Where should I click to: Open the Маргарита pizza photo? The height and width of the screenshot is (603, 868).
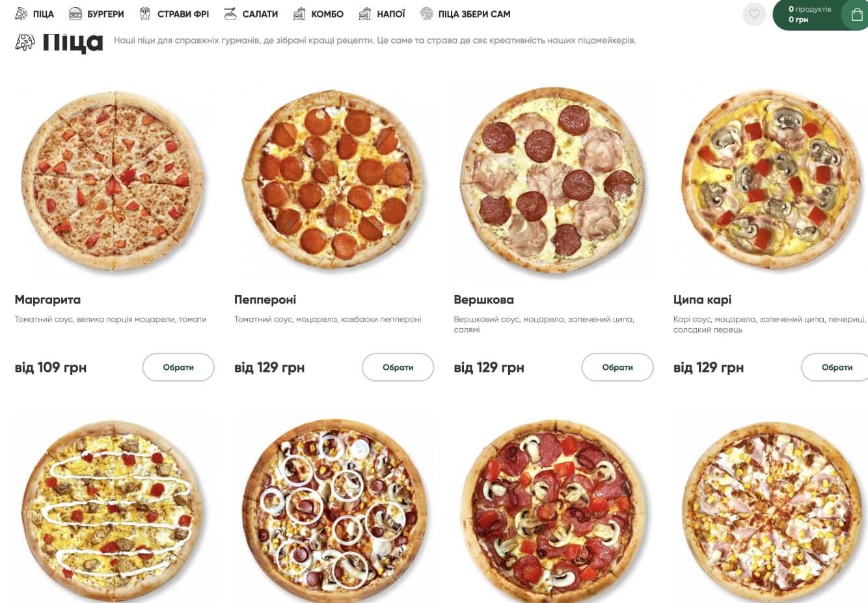(113, 180)
